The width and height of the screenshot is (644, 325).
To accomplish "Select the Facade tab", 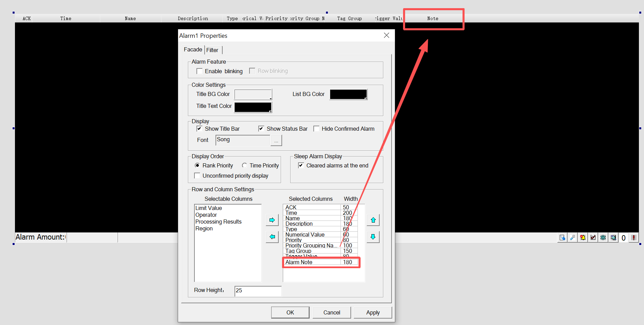I will 193,50.
